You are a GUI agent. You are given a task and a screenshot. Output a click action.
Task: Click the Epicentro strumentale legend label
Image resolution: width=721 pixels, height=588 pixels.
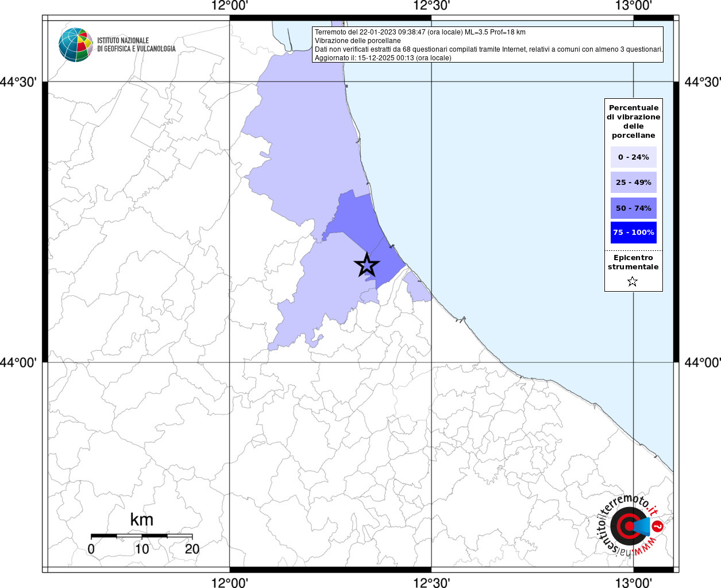click(633, 262)
